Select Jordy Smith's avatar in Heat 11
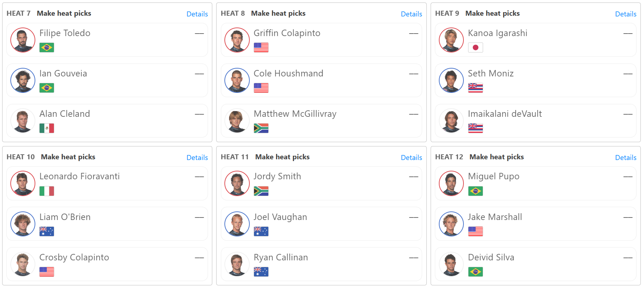This screenshot has width=644, height=290. (x=237, y=184)
